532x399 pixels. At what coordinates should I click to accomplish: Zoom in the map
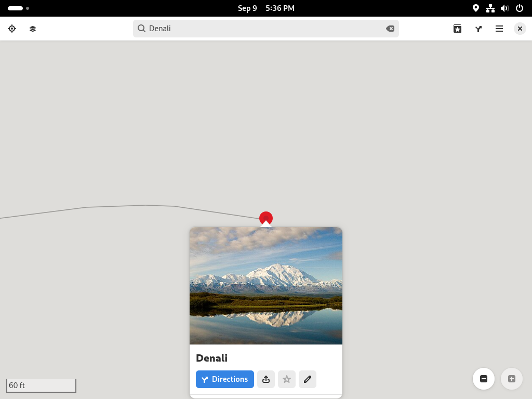pyautogui.click(x=512, y=379)
